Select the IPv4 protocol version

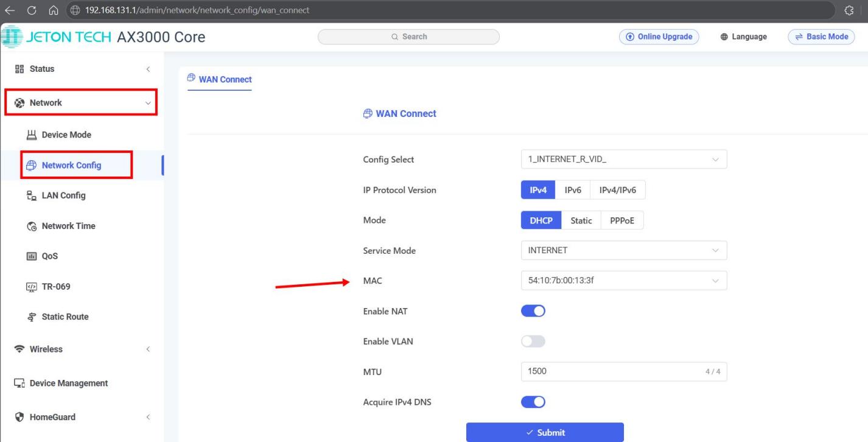[x=539, y=190]
